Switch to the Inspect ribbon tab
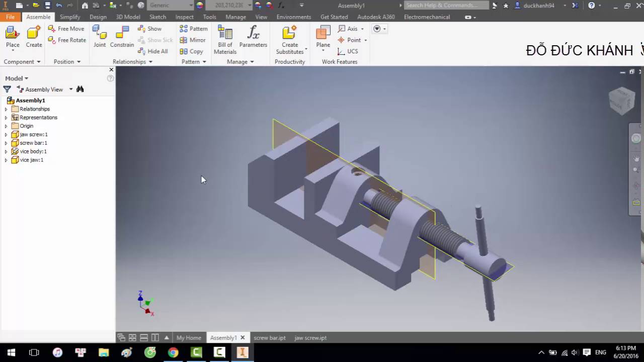 [x=184, y=17]
